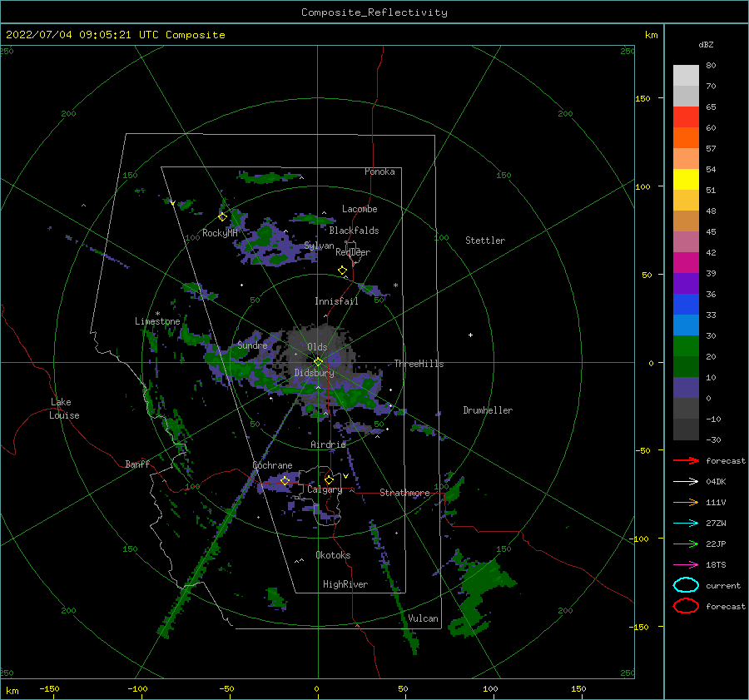Click the Lacombe city label
749x700 pixels.
[x=360, y=209]
